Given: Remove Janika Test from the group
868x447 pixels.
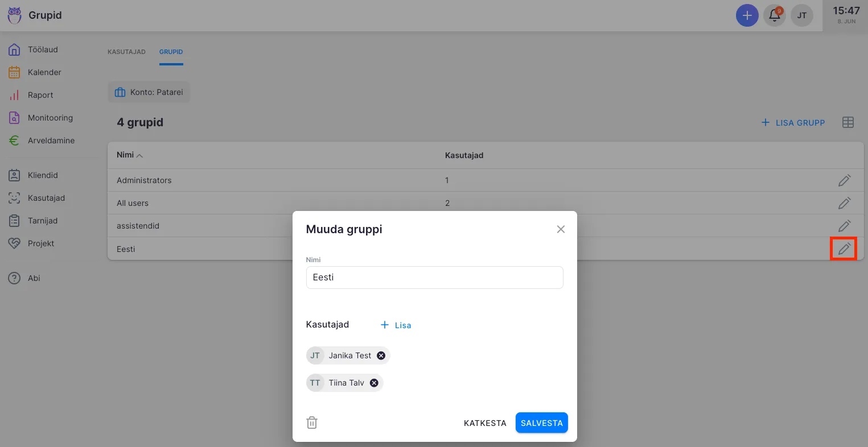Looking at the screenshot, I should [x=381, y=355].
